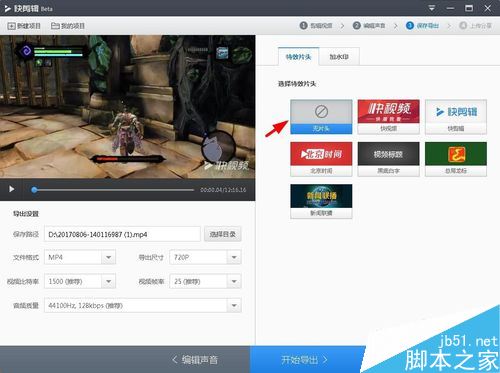The width and height of the screenshot is (500, 373).
Task: Click the start export button
Action: coord(305,359)
